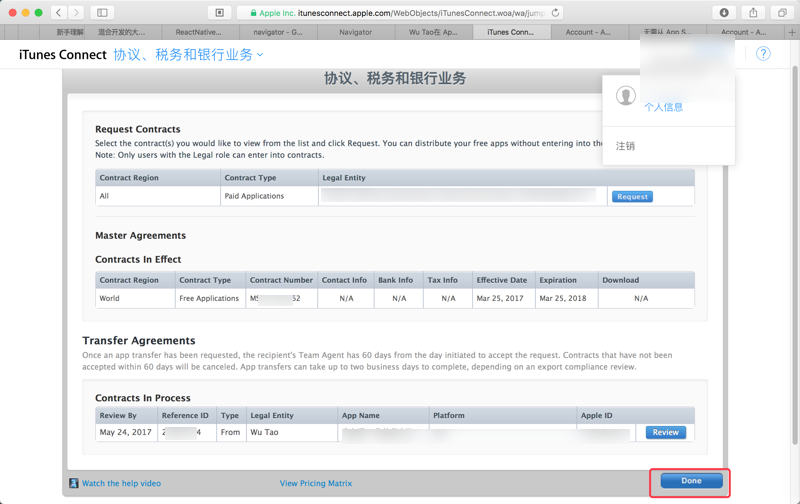This screenshot has width=800, height=504.
Task: Click the Request Contracts heading
Action: point(138,129)
